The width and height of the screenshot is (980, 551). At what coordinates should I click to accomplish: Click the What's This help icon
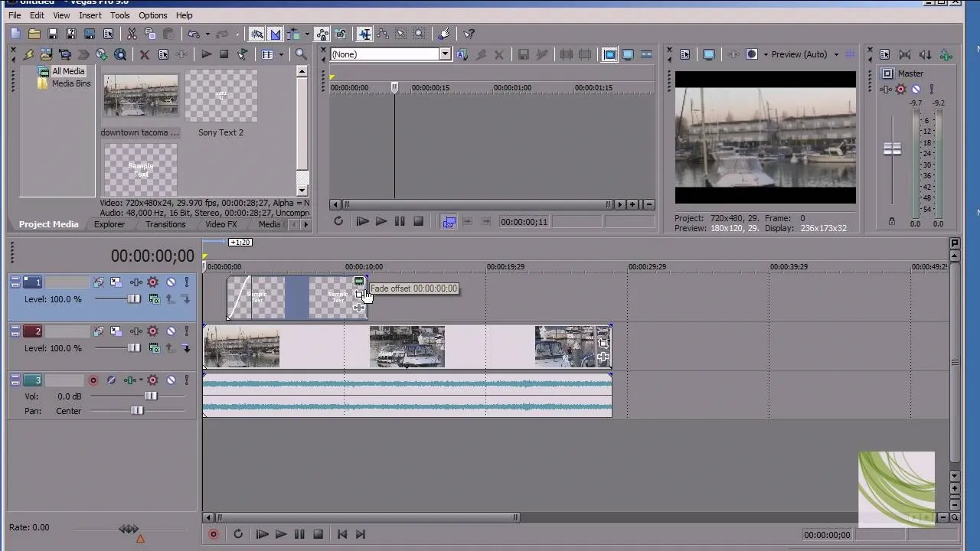tap(469, 34)
